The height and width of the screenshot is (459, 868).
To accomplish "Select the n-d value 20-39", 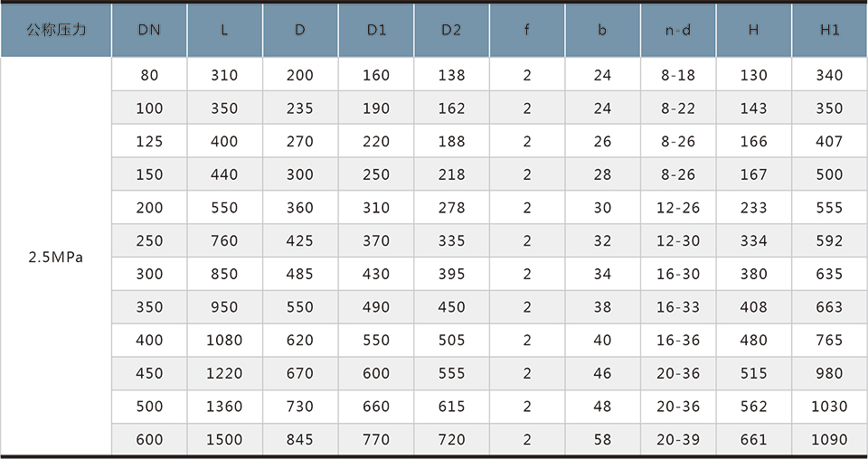I will pyautogui.click(x=678, y=440).
